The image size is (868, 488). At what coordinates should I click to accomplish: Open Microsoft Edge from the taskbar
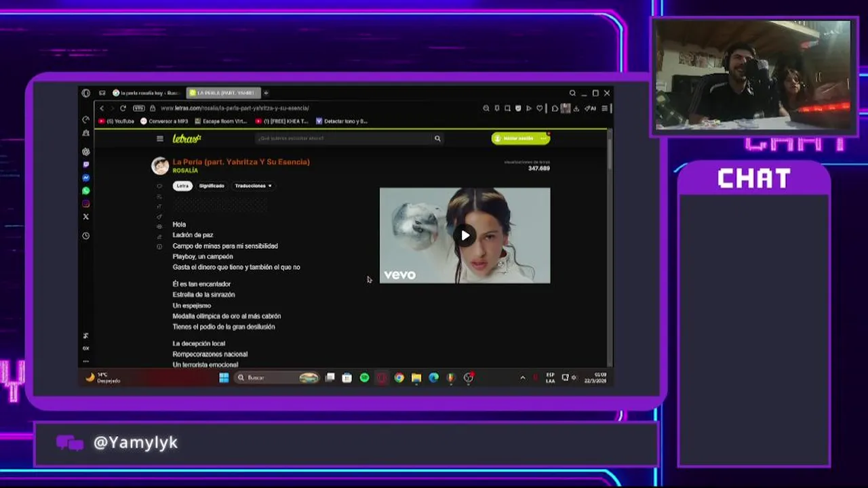(x=433, y=378)
